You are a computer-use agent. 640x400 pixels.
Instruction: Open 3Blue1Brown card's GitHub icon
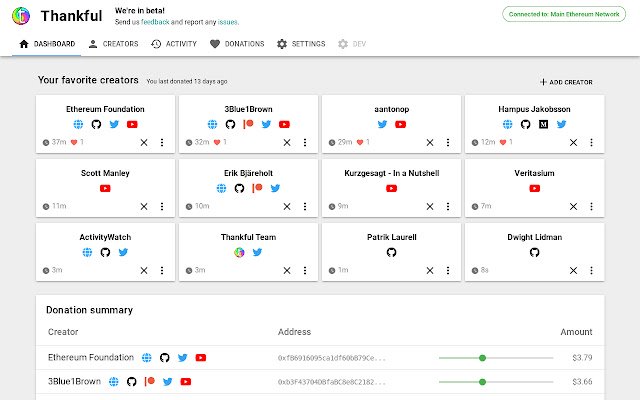[x=230, y=124]
